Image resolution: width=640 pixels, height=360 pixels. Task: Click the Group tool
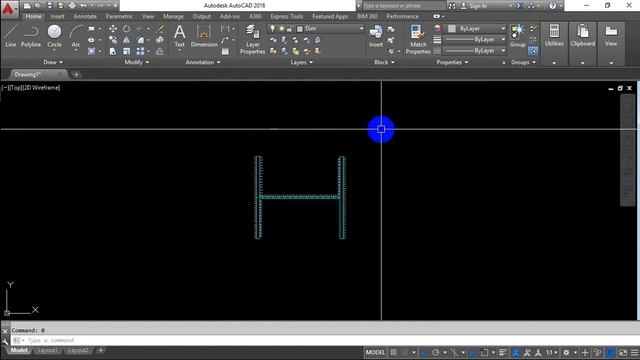point(517,36)
